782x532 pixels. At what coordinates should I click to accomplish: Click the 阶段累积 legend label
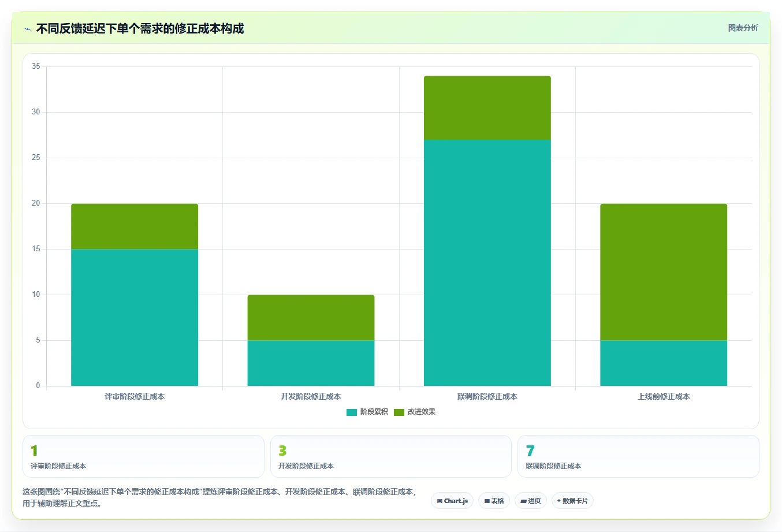[x=374, y=412]
